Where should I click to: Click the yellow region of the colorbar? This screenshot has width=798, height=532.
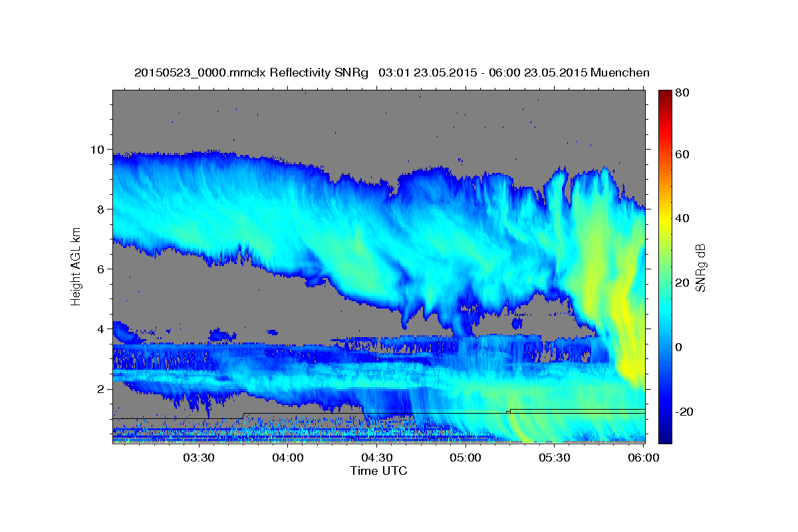click(665, 219)
